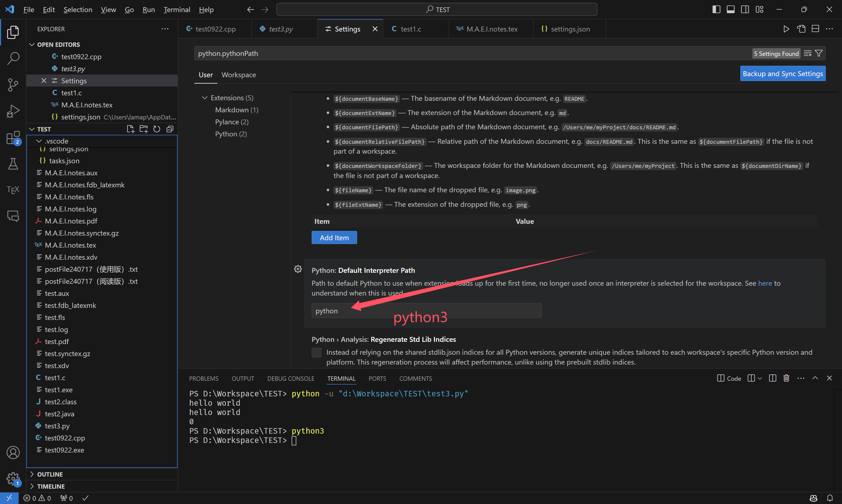842x504 pixels.
Task: Open the Explorer view in activity bar
Action: 13,32
